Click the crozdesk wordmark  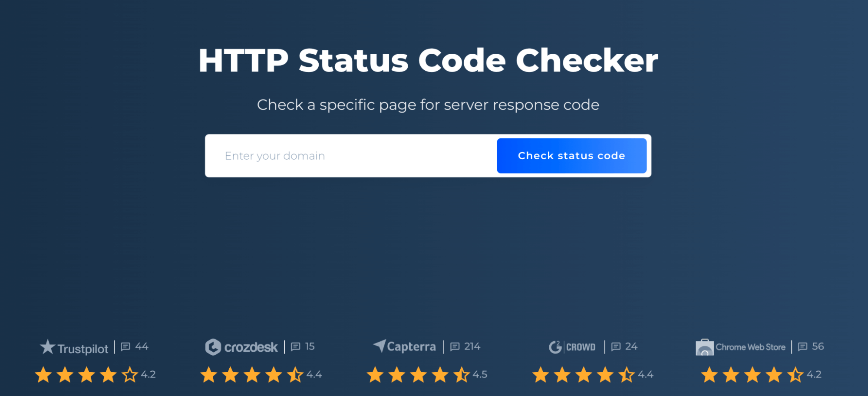coord(251,347)
